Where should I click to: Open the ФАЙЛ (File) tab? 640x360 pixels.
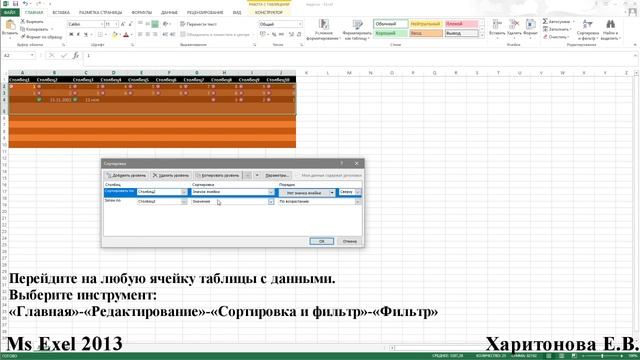coord(9,13)
